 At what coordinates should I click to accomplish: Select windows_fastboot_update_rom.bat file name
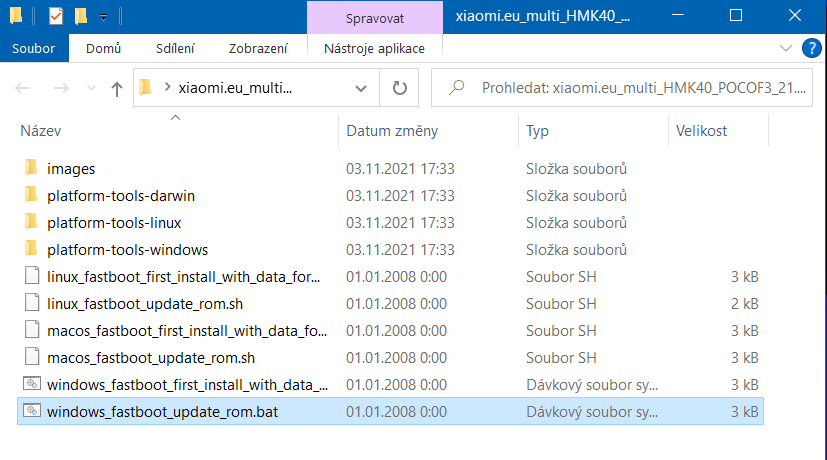pyautogui.click(x=162, y=411)
